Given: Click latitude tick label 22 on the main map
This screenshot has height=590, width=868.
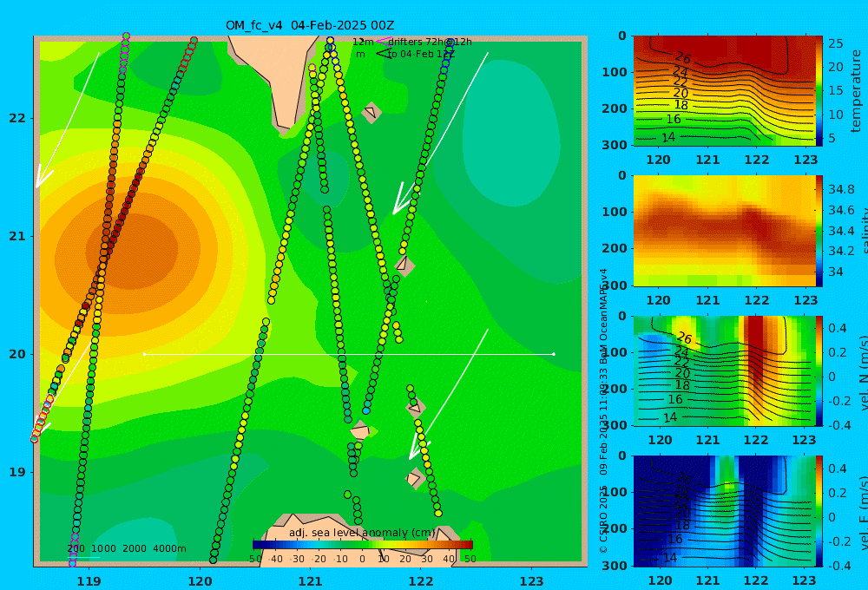Looking at the screenshot, I should coord(17,118).
